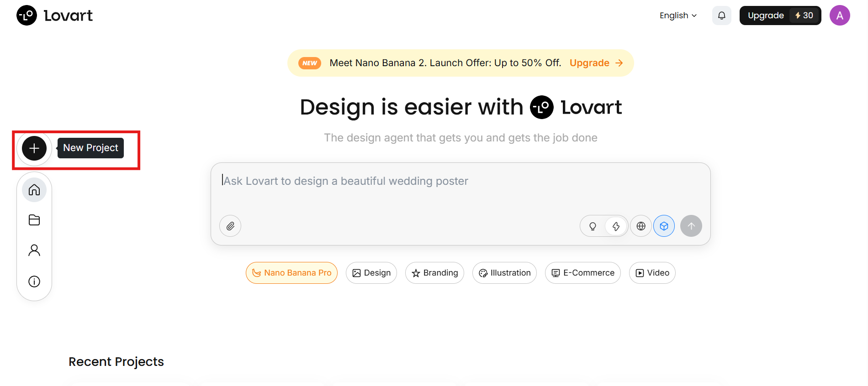Click the black Upgrade button
The image size is (868, 386).
[x=780, y=16]
